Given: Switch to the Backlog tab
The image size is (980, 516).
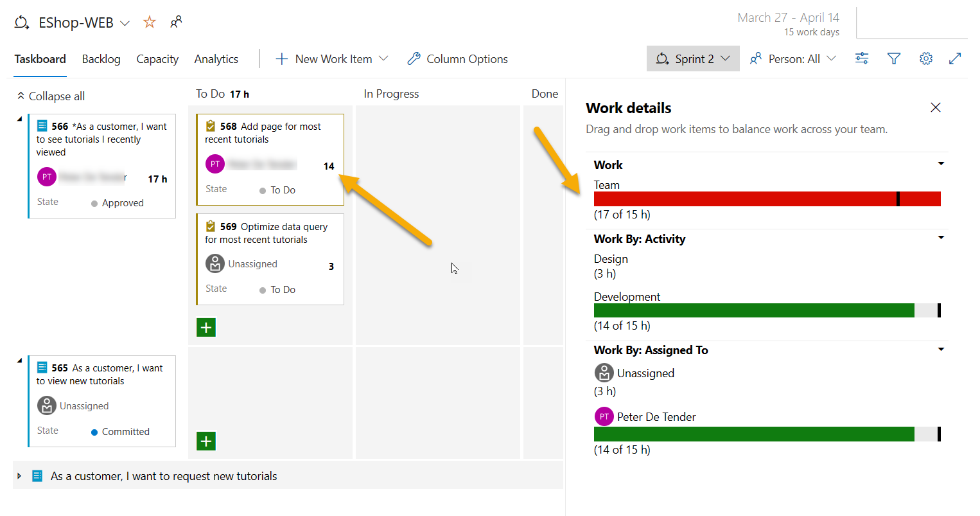Looking at the screenshot, I should click(101, 59).
